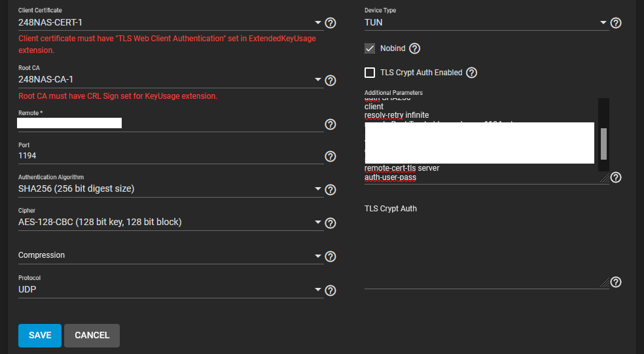Show help for Port field
This screenshot has height=354, width=644.
[x=331, y=156]
